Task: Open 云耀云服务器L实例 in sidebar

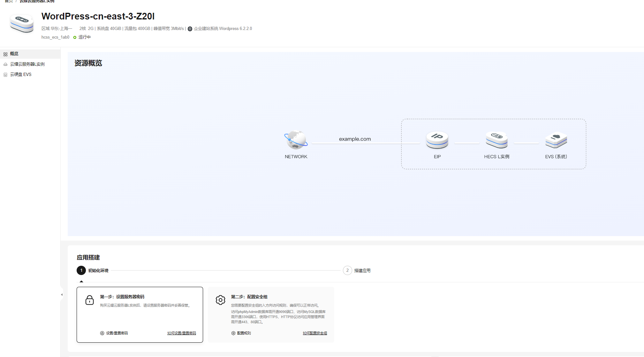Action: pos(27,64)
